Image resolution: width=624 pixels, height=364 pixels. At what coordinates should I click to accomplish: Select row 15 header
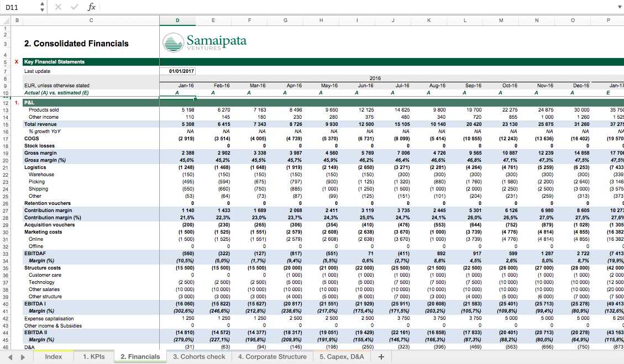[x=6, y=124]
